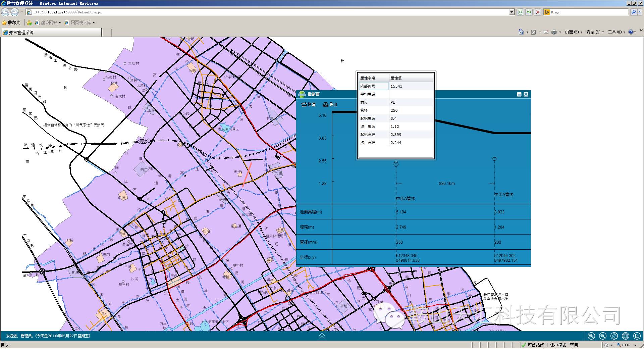The width and height of the screenshot is (644, 349).
Task: Click the 横断面 panel title icon
Action: 302,94
